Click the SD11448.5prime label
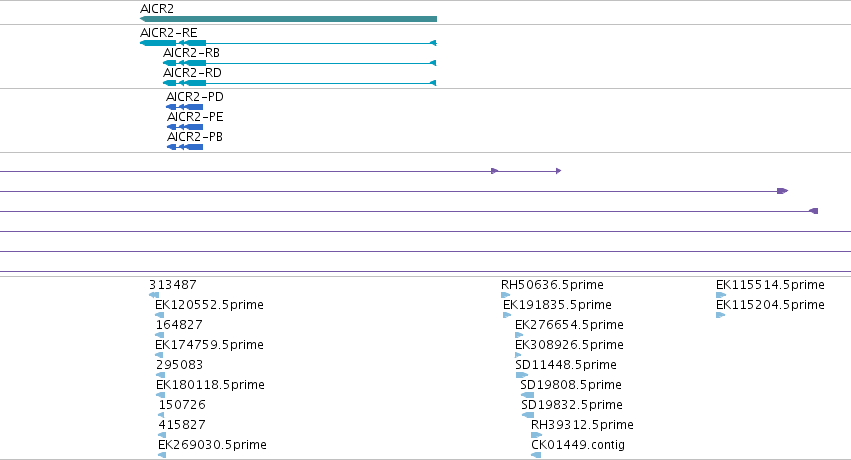 tap(566, 365)
